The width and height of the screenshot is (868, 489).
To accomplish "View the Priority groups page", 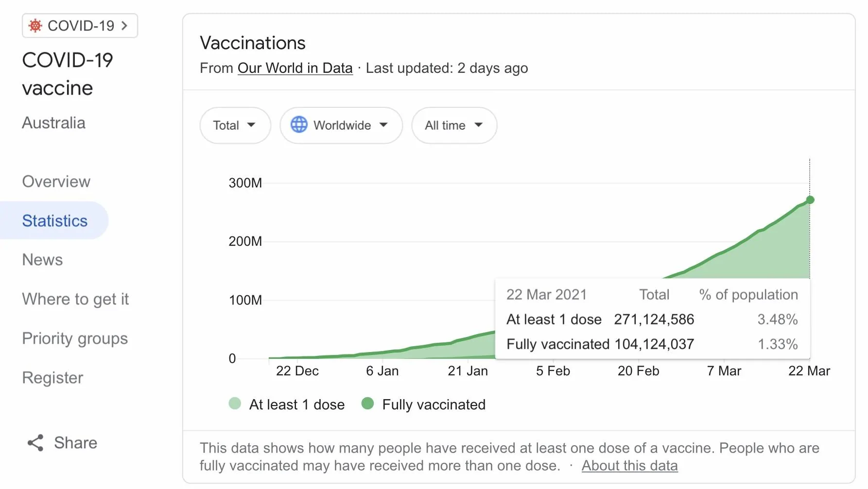I will [x=75, y=338].
